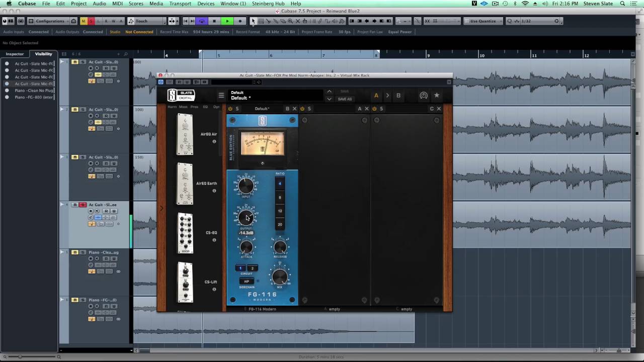The height and width of the screenshot is (362, 644).
Task: Toggle global Mute M button in toolbar
Action: click(x=84, y=21)
